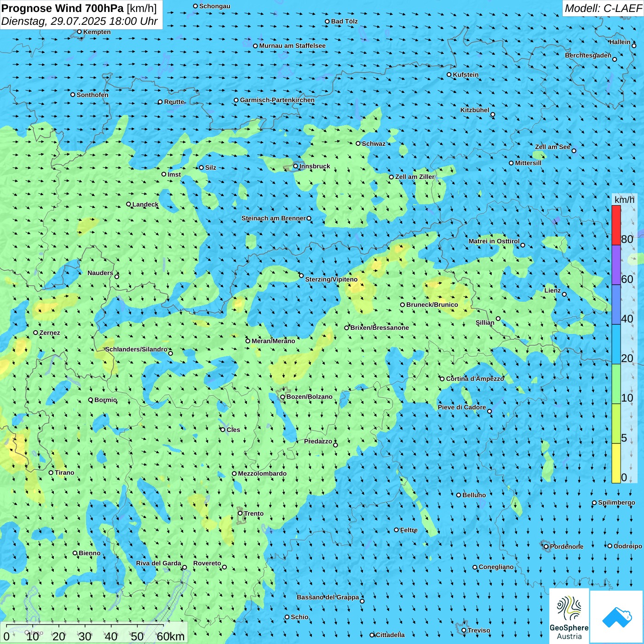Click the 'Bruneck/Brunico' label

432,305
